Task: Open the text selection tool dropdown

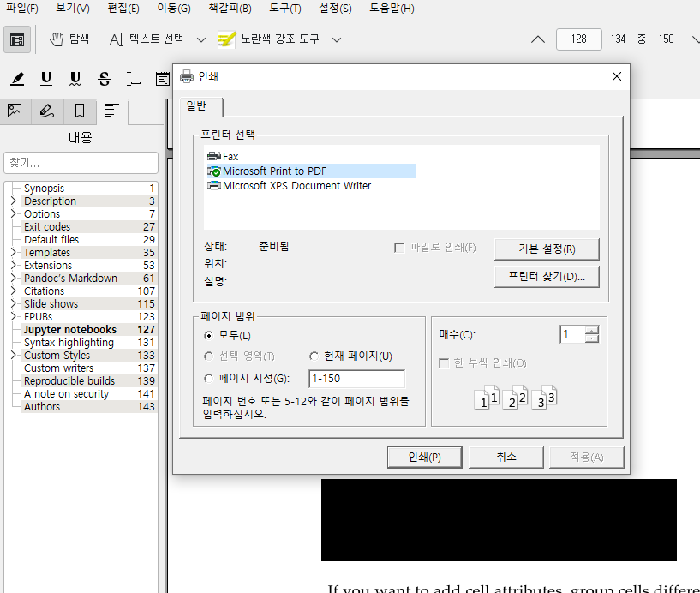Action: tap(201, 39)
